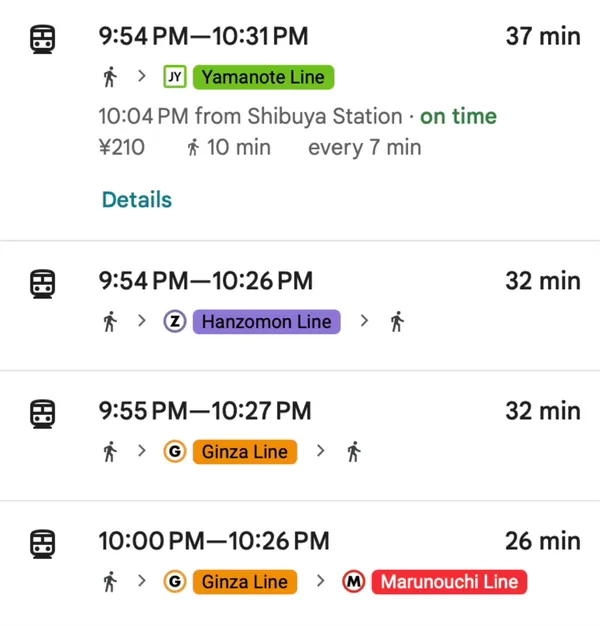
Task: Click the M Marunouchi line circle icon
Action: click(353, 582)
